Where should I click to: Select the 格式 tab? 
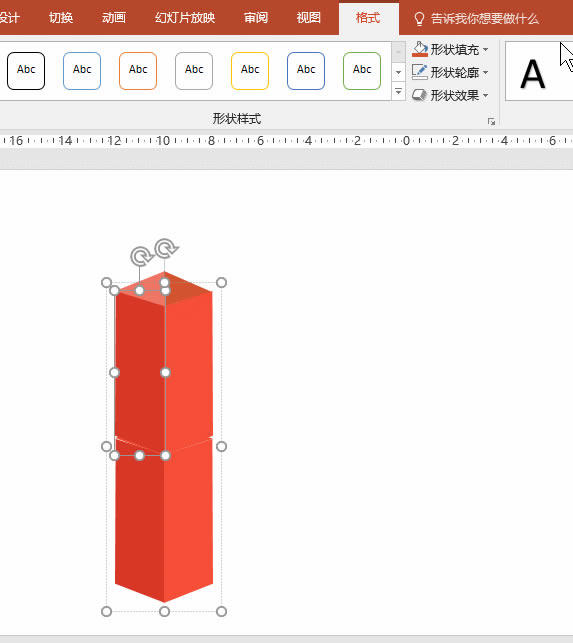368,18
